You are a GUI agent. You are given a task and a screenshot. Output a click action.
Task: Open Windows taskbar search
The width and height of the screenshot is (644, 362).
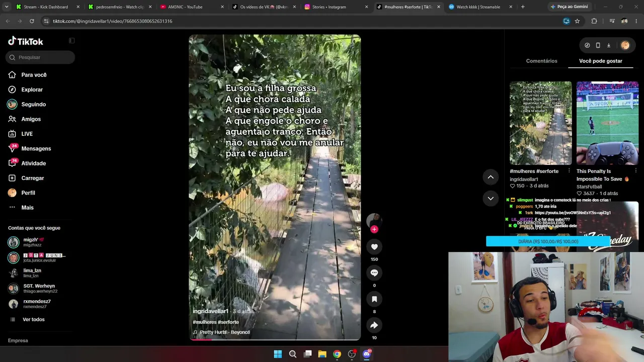(x=292, y=354)
